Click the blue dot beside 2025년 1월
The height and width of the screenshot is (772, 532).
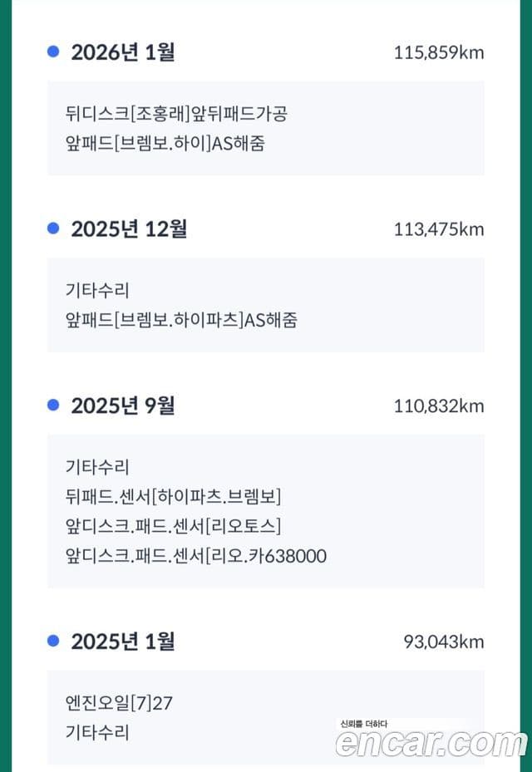click(53, 641)
